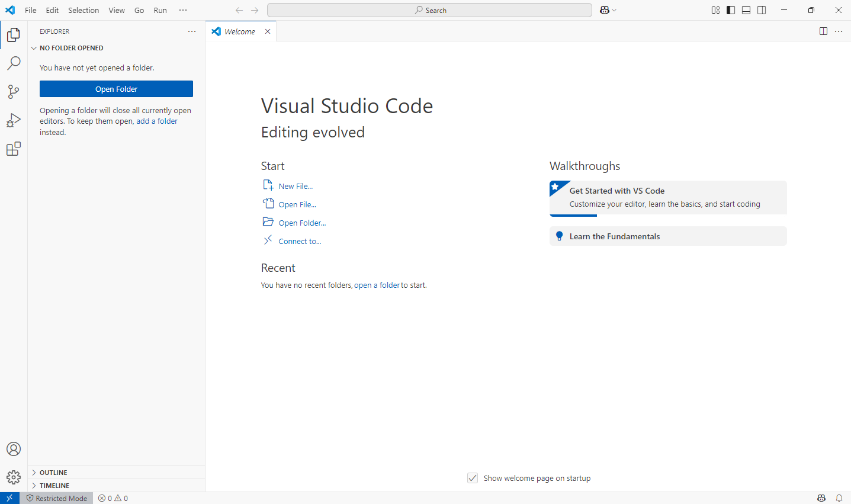
Task: Click the Recent heading
Action: click(278, 268)
